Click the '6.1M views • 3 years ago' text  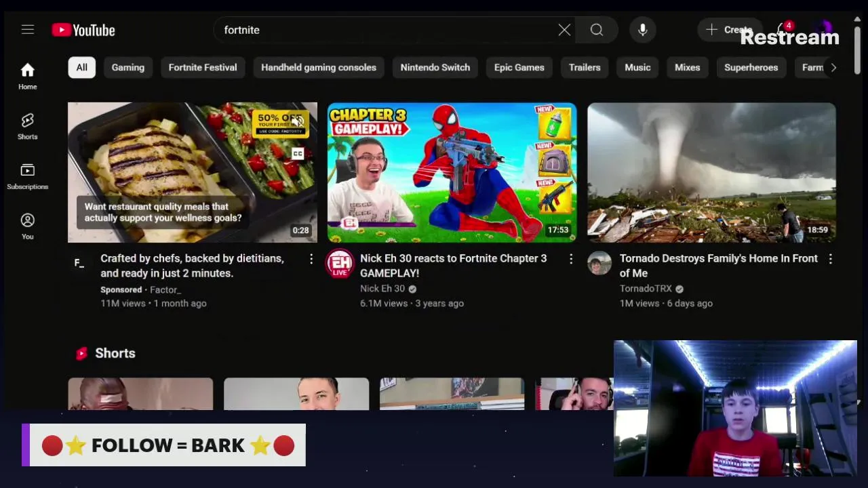pyautogui.click(x=412, y=304)
